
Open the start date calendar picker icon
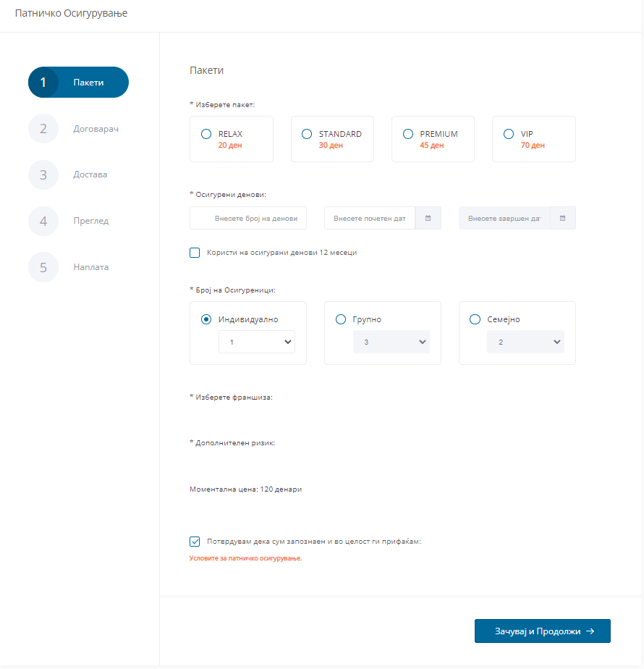pos(428,218)
